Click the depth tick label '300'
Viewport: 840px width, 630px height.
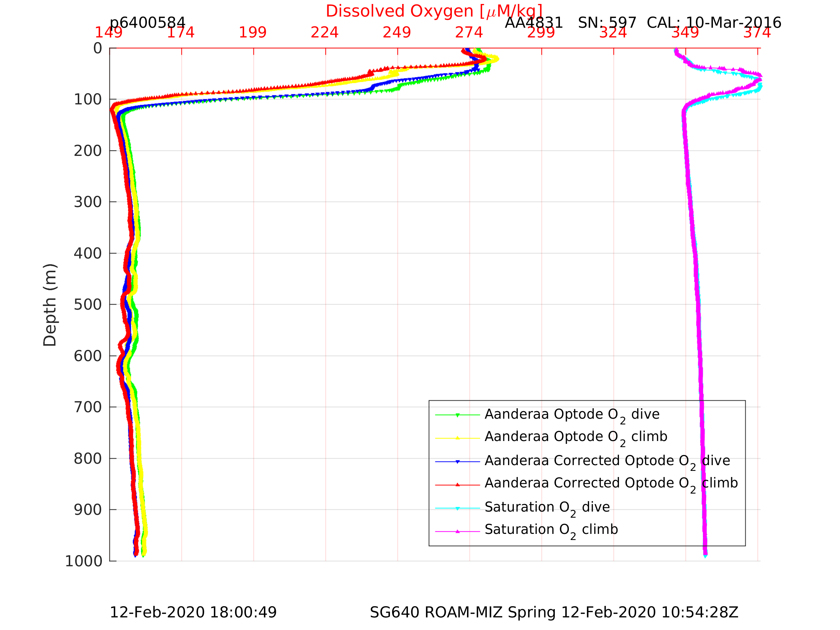[x=88, y=202]
